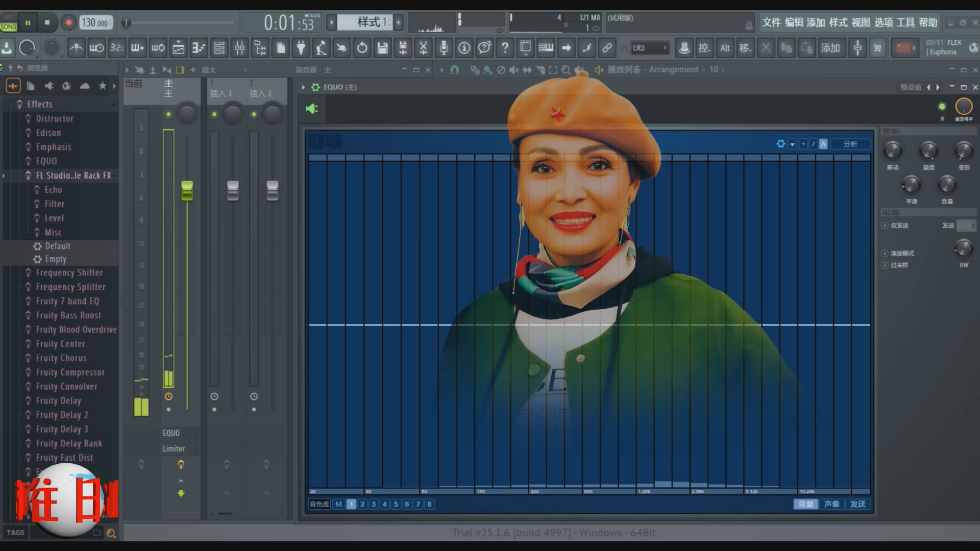Enable the 过采样 option

[885, 265]
